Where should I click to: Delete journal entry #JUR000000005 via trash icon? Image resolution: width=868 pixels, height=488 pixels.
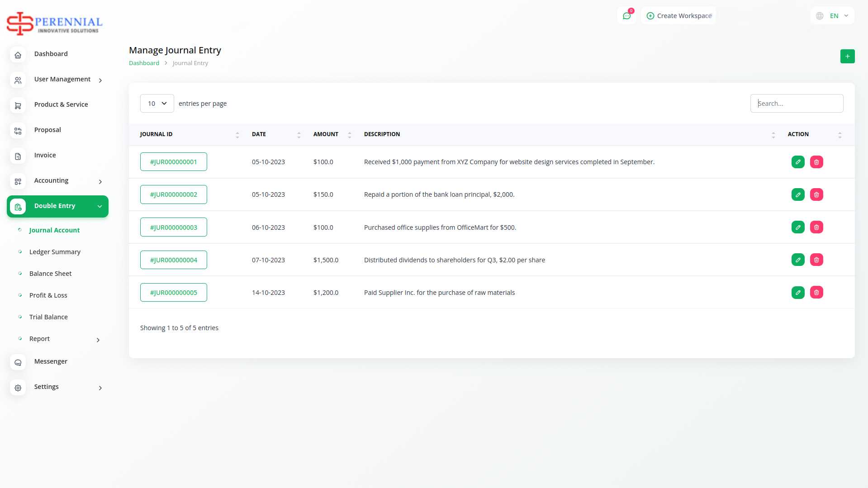point(816,292)
